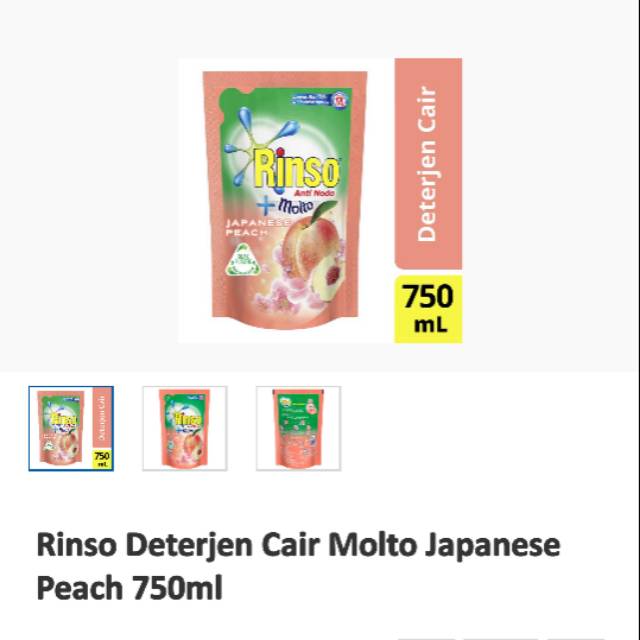Click the vertical Deterjen Cair banner

coord(428,164)
